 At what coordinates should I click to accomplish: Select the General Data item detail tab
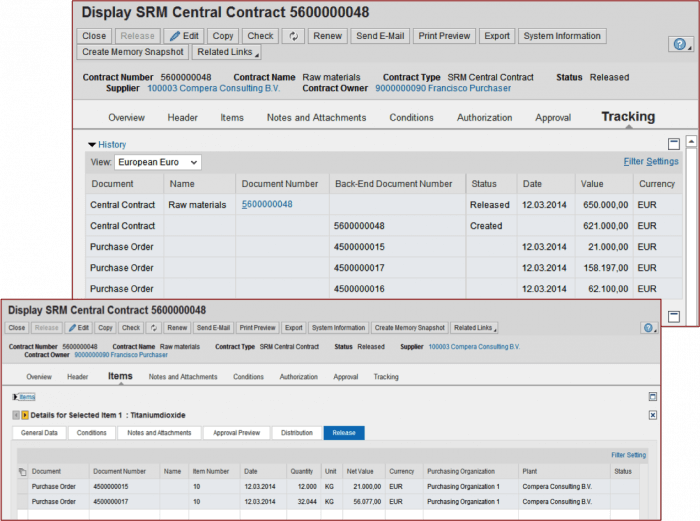tap(39, 433)
